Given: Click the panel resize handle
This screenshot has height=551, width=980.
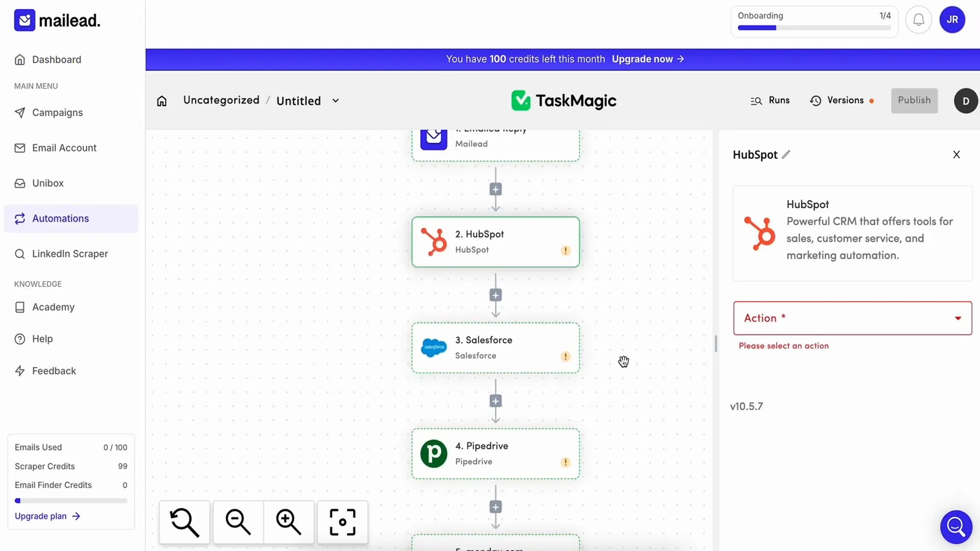Looking at the screenshot, I should click(x=716, y=344).
